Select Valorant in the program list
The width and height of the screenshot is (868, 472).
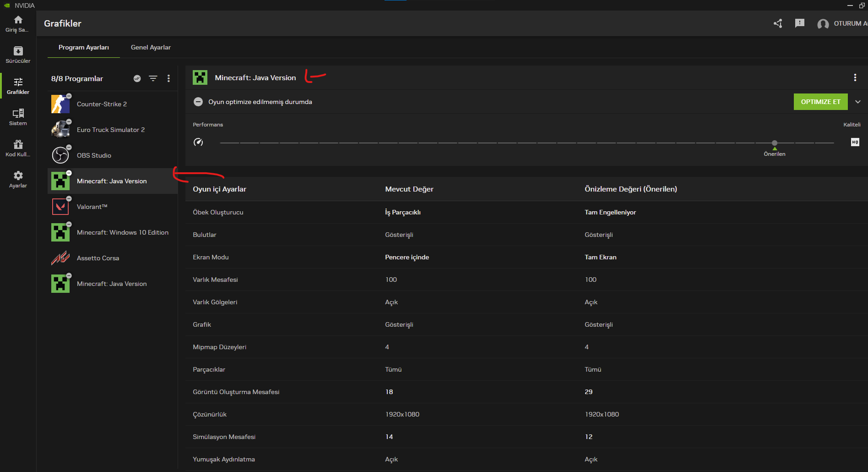coord(113,207)
